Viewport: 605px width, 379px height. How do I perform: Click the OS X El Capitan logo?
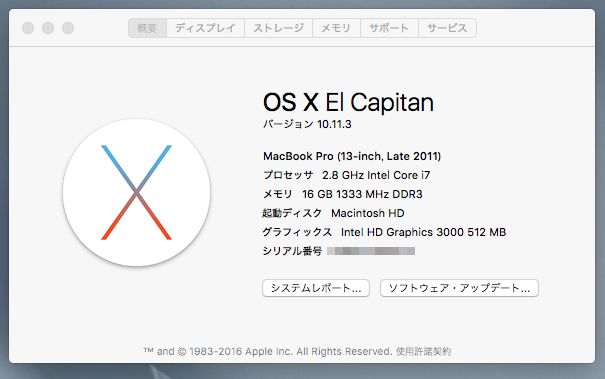pos(137,192)
